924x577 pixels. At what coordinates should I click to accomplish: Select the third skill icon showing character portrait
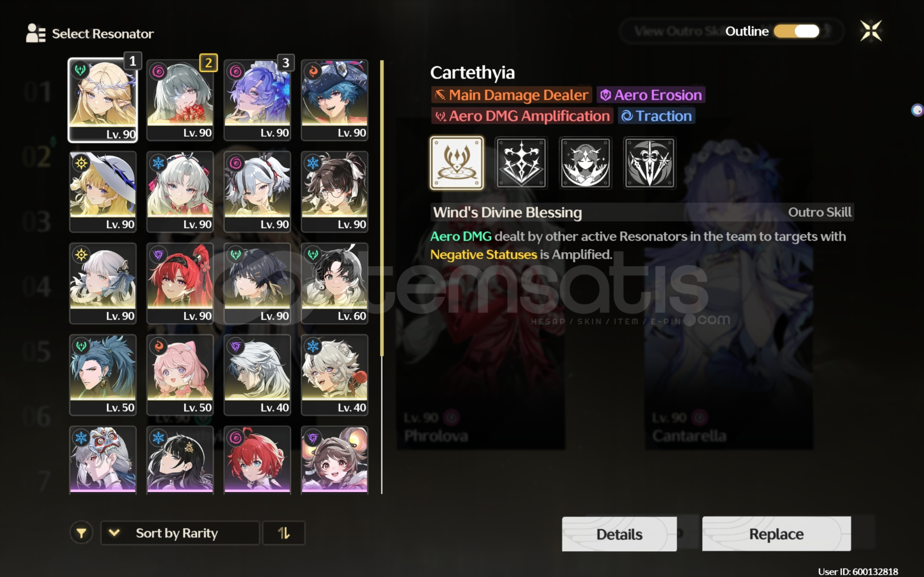coord(585,163)
